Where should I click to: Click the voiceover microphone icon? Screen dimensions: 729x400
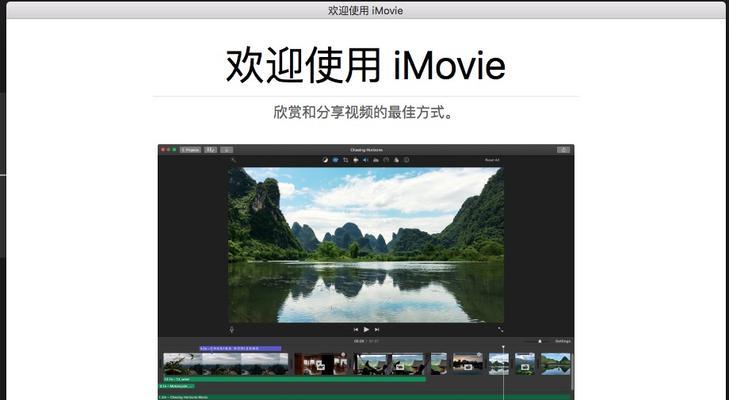232,330
